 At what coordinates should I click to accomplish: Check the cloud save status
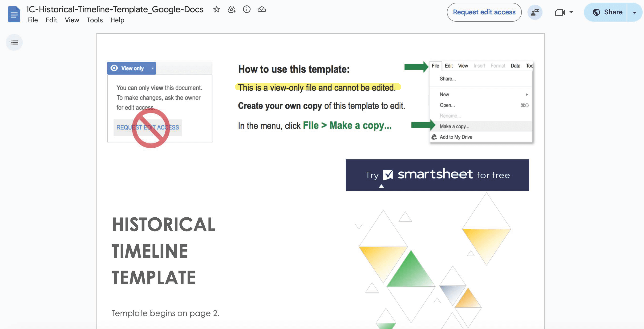pyautogui.click(x=262, y=9)
